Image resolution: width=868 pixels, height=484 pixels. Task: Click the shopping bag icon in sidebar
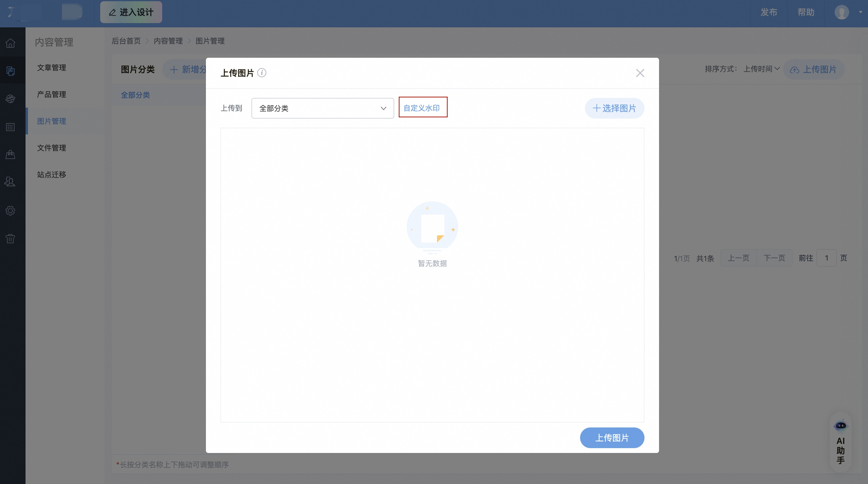click(x=10, y=154)
